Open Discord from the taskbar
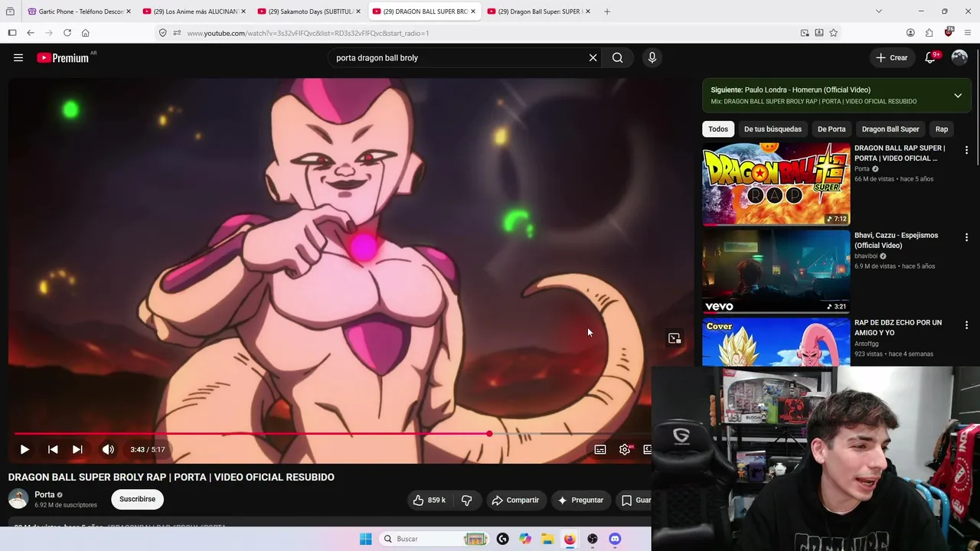Viewport: 980px width, 551px height. (x=615, y=539)
